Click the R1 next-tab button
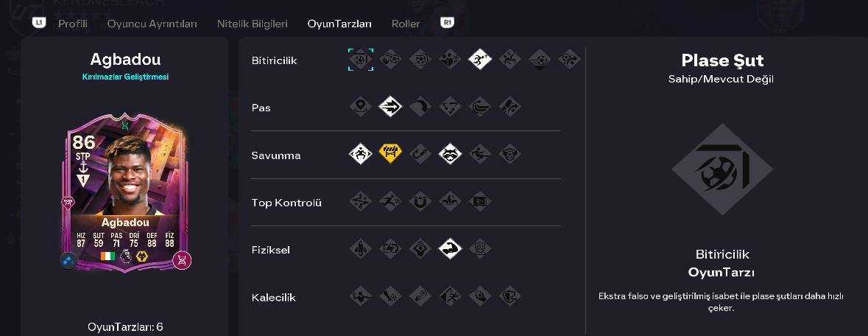The image size is (868, 336). [x=448, y=23]
